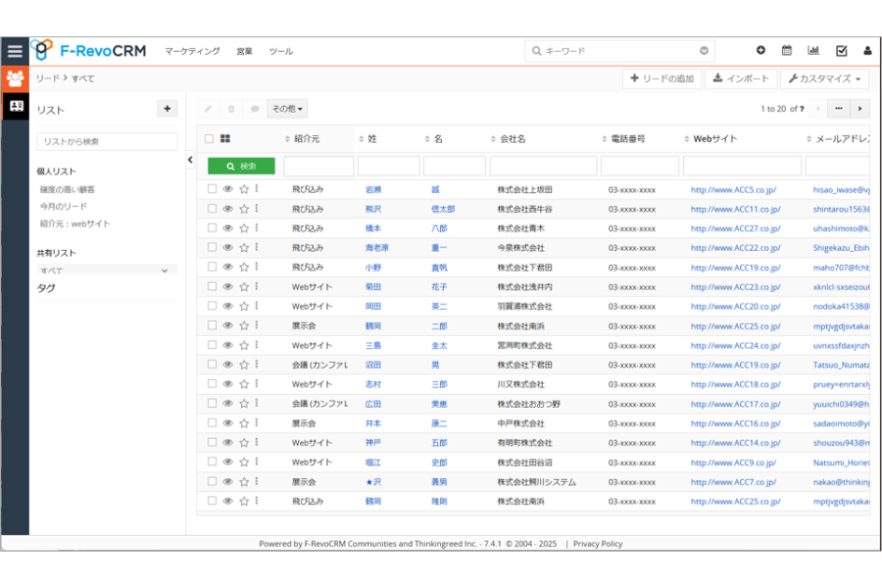The width and height of the screenshot is (882, 588).
Task: Star the 岩瀬 lead row
Action: 244,189
